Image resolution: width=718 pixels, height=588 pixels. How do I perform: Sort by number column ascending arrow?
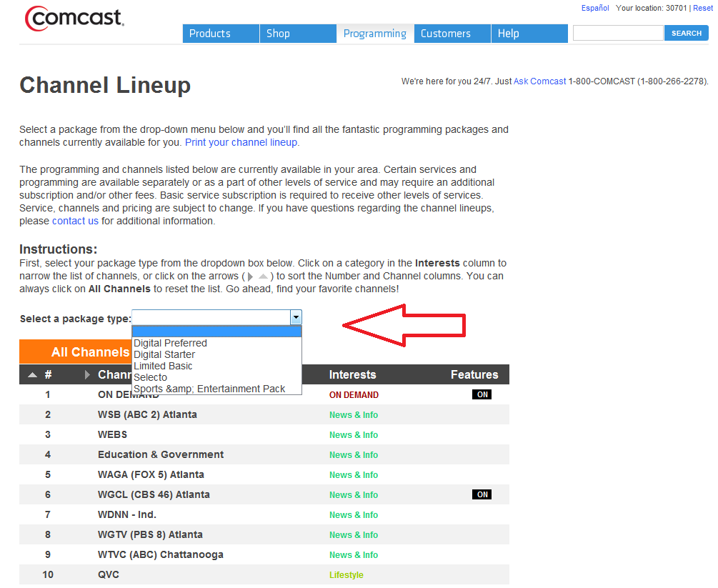[33, 374]
